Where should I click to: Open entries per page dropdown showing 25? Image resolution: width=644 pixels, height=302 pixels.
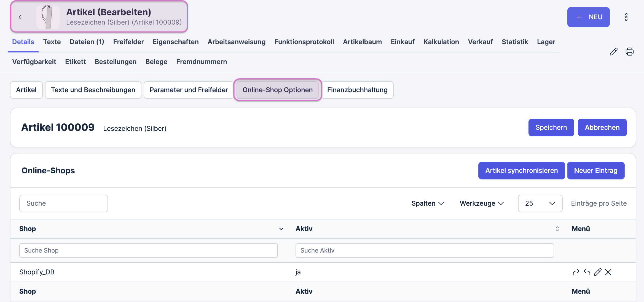(x=540, y=203)
